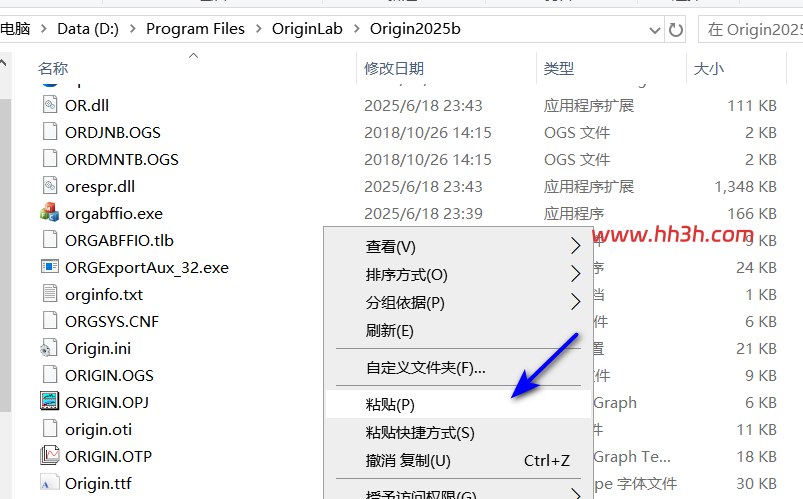
Task: Click the 1,348 KB size cell
Action: 746,186
